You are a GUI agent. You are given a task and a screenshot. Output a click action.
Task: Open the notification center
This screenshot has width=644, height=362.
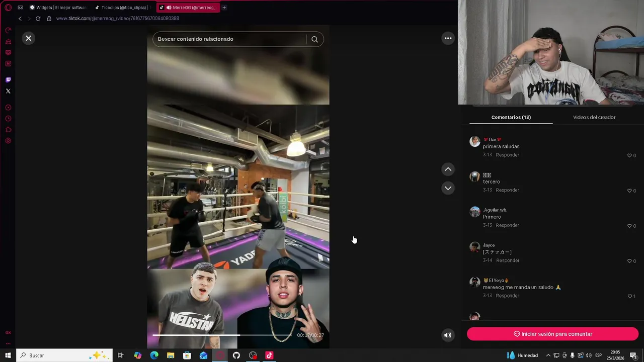tap(633, 355)
